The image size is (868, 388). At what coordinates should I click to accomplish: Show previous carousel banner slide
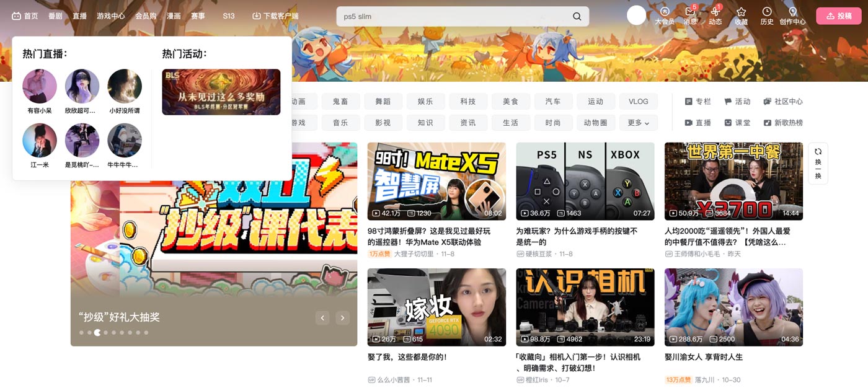[322, 318]
